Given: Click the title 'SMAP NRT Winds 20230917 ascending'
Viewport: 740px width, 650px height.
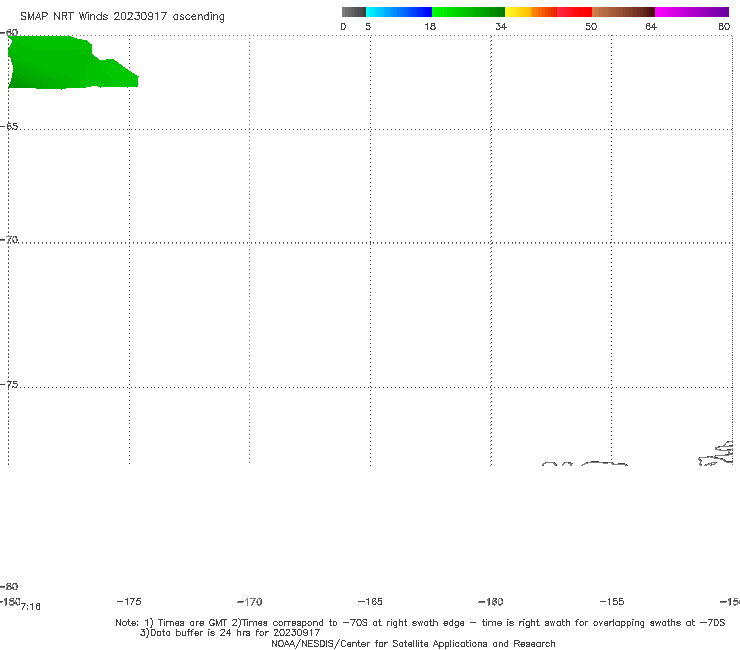Looking at the screenshot, I should tap(122, 16).
